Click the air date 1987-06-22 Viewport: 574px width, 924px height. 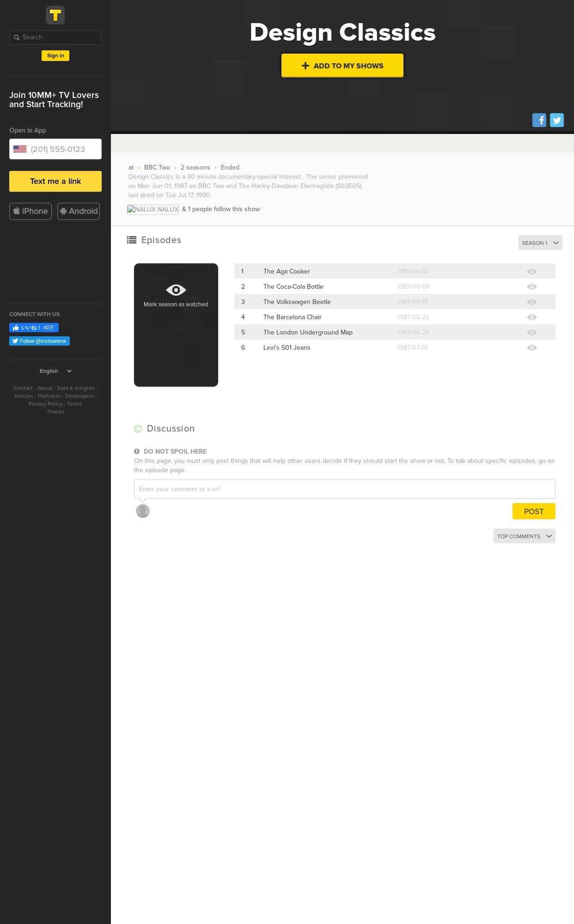click(x=413, y=317)
